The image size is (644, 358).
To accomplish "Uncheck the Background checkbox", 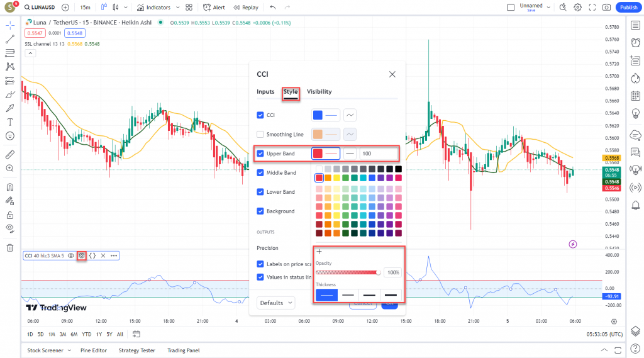I will point(260,211).
